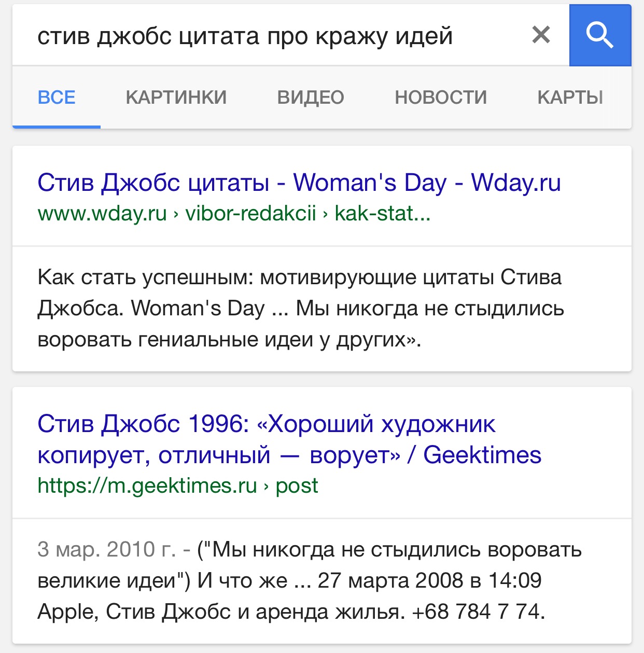The image size is (644, 653).
Task: Clear the search query with the X icon
Action: 541,35
